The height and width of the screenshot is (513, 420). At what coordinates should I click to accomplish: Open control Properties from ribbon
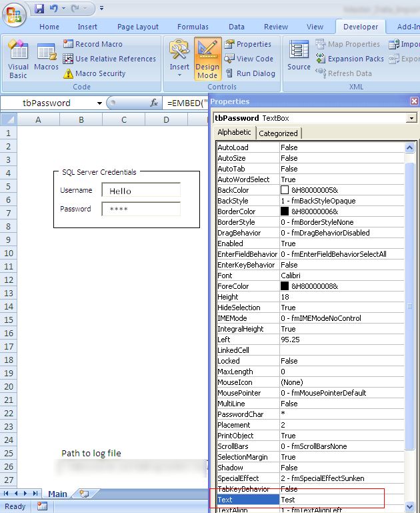pos(248,44)
